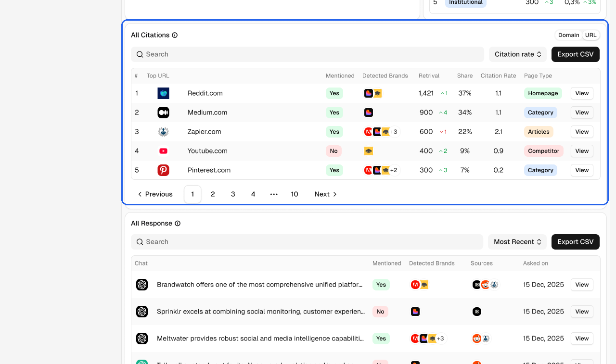View the Sprinklr response
Screen dimensions: 616x364
coord(582,312)
